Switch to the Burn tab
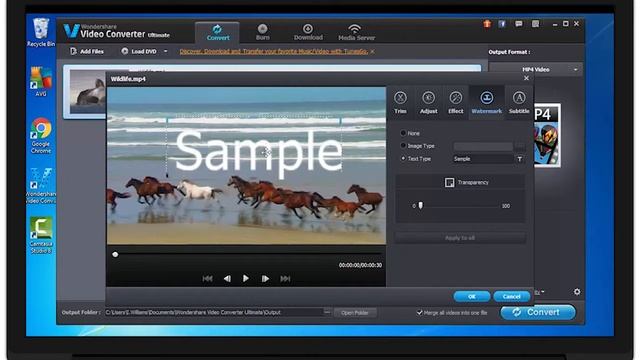Viewport: 640px width, 360px height. tap(262, 32)
